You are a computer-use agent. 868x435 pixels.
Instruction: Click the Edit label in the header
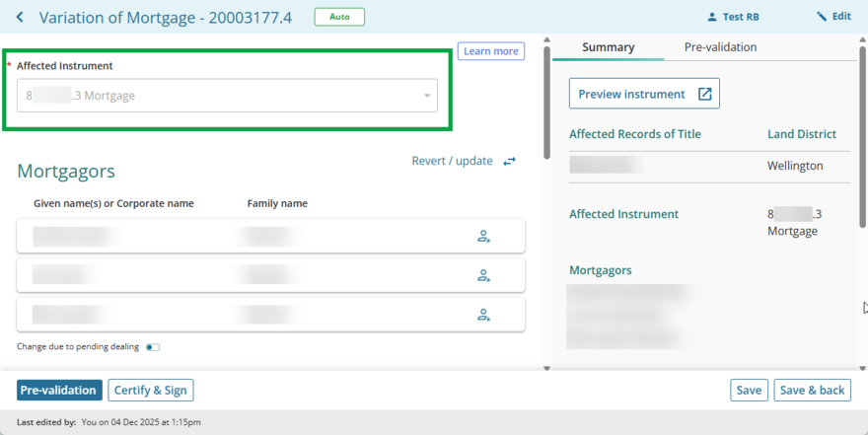pyautogui.click(x=841, y=17)
